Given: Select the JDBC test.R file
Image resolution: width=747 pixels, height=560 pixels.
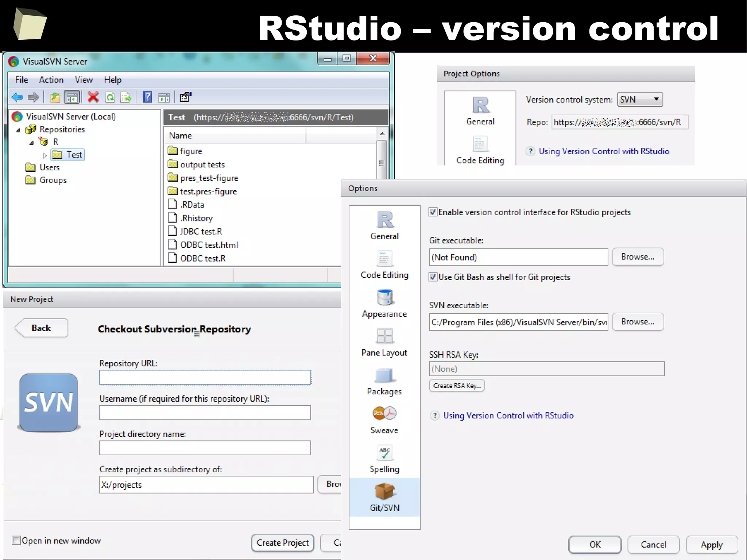Looking at the screenshot, I should 195,231.
